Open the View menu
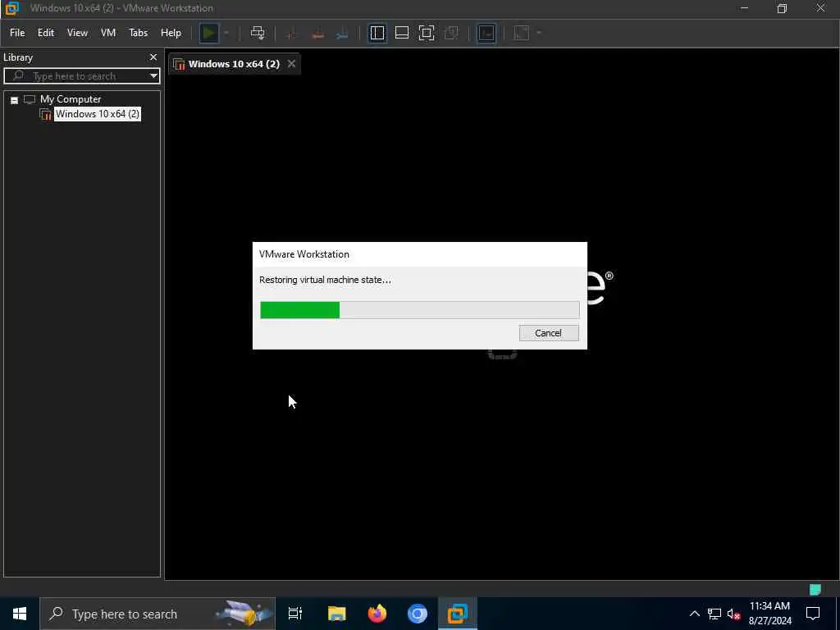Screen dimensions: 840x630 pyautogui.click(x=77, y=33)
